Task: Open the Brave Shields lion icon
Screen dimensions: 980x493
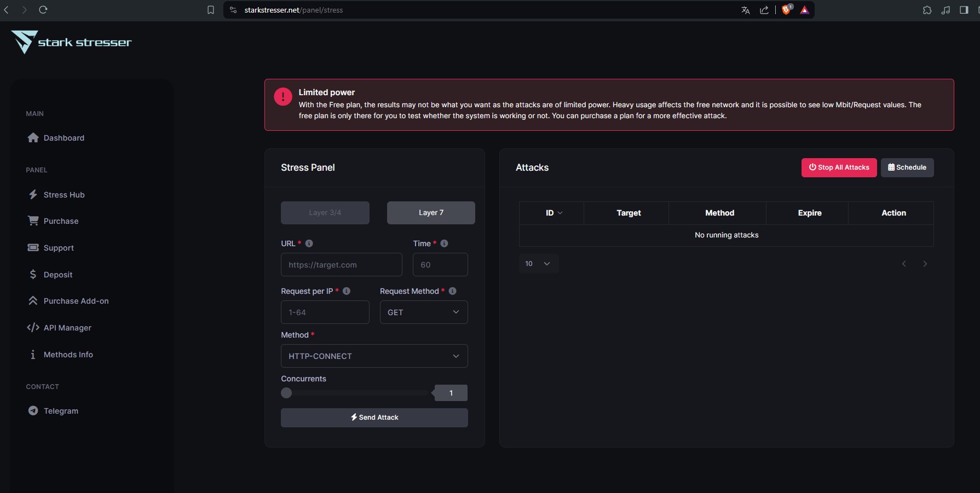Action: click(x=787, y=10)
